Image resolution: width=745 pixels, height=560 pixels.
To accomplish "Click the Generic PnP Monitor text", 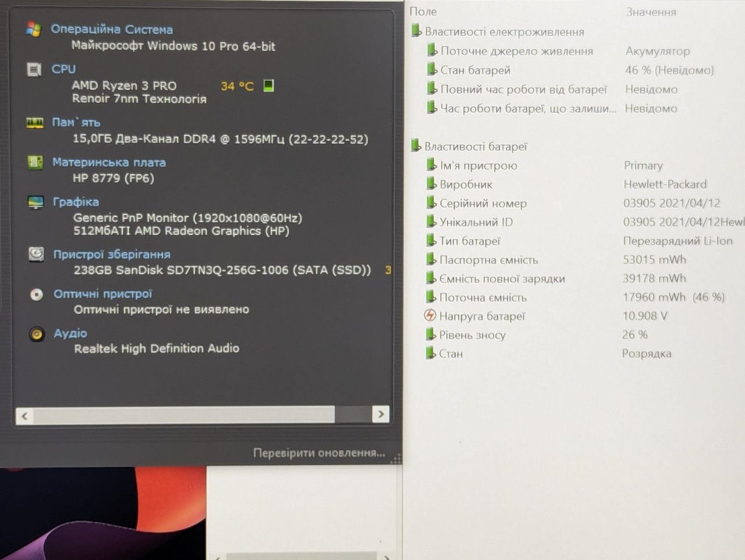I will point(187,218).
